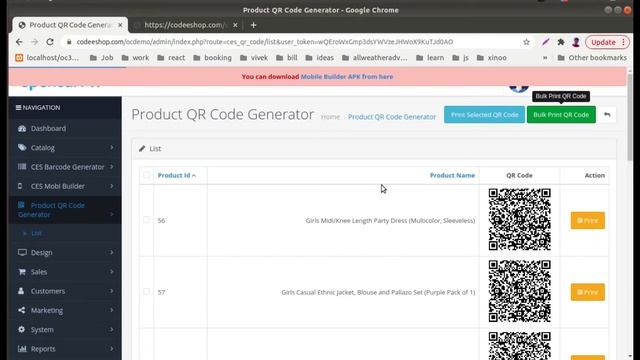Go back using browser back arrow
This screenshot has height=360, width=640.
click(x=19, y=42)
